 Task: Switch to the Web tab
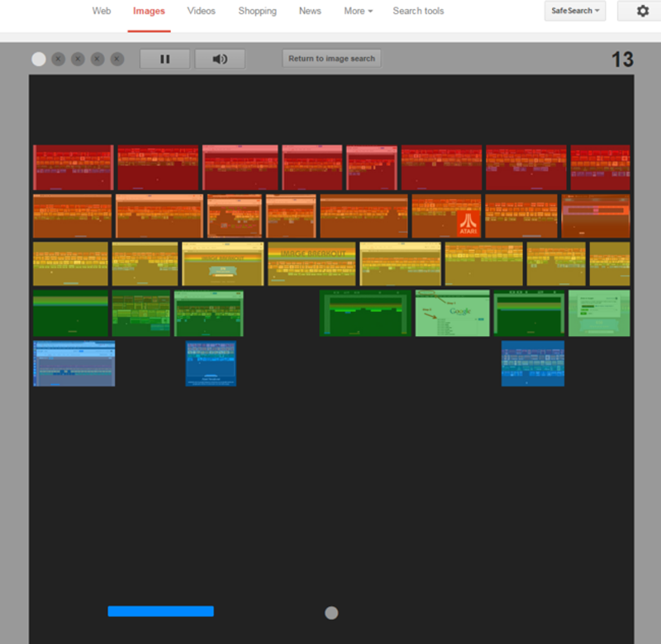pyautogui.click(x=102, y=11)
